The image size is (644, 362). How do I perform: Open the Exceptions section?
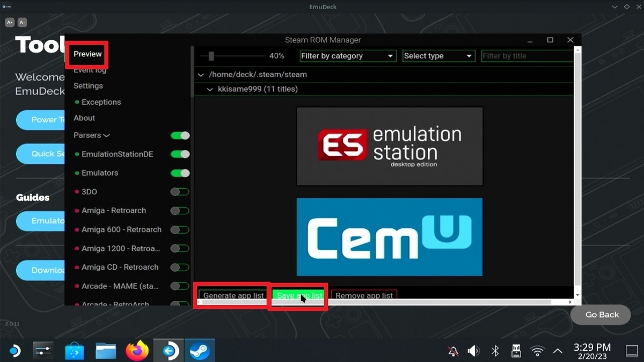[101, 102]
